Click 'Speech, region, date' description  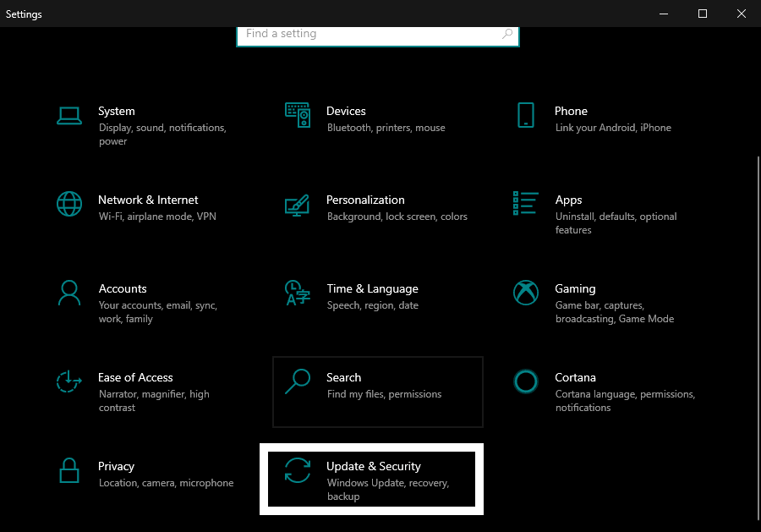tap(372, 305)
